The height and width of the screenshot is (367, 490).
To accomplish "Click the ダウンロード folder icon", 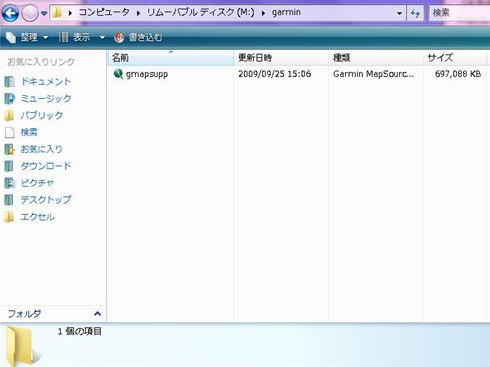I will point(9,166).
